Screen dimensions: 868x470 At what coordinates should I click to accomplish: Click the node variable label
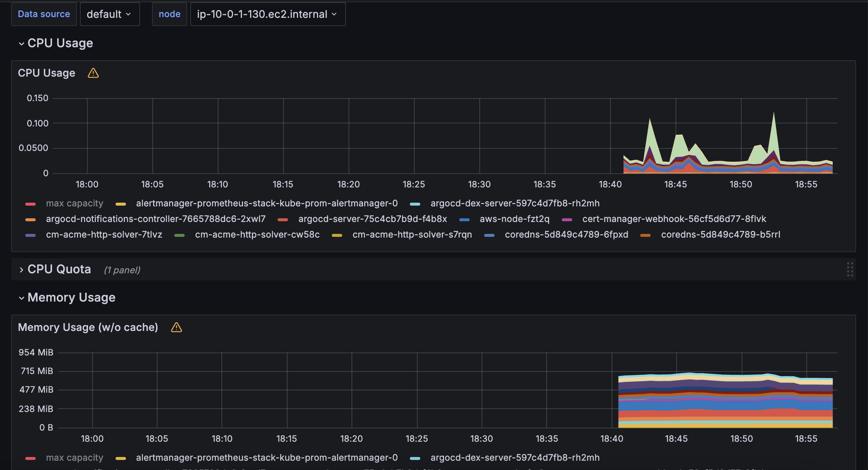[169, 15]
